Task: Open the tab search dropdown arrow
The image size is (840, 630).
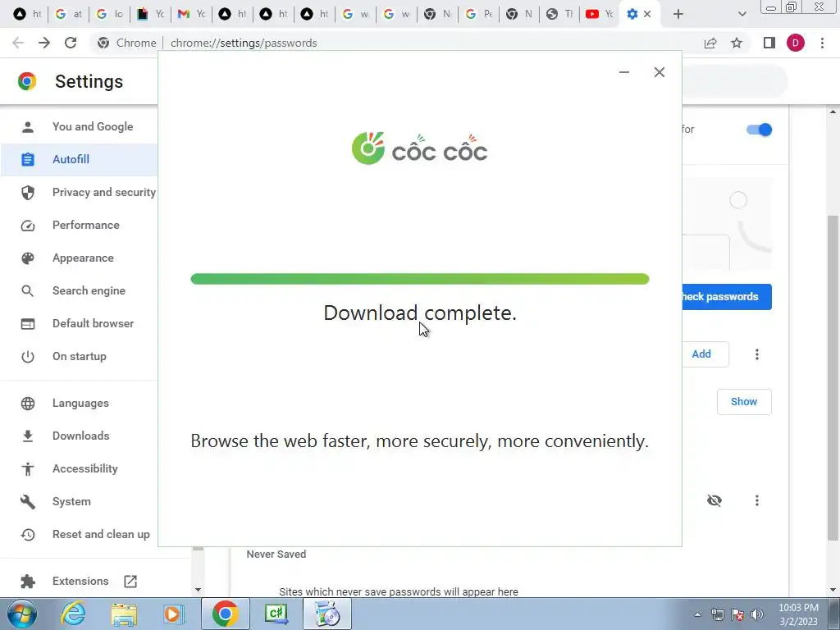Action: [x=742, y=14]
